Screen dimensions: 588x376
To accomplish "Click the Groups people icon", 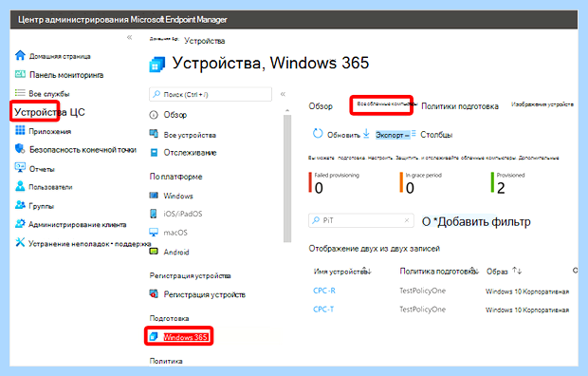I will (20, 205).
